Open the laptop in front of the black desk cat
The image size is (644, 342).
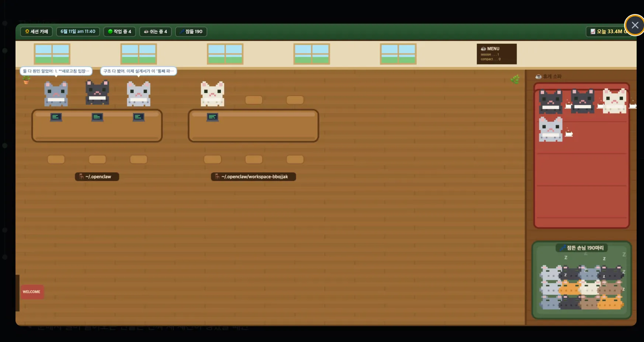tap(97, 117)
